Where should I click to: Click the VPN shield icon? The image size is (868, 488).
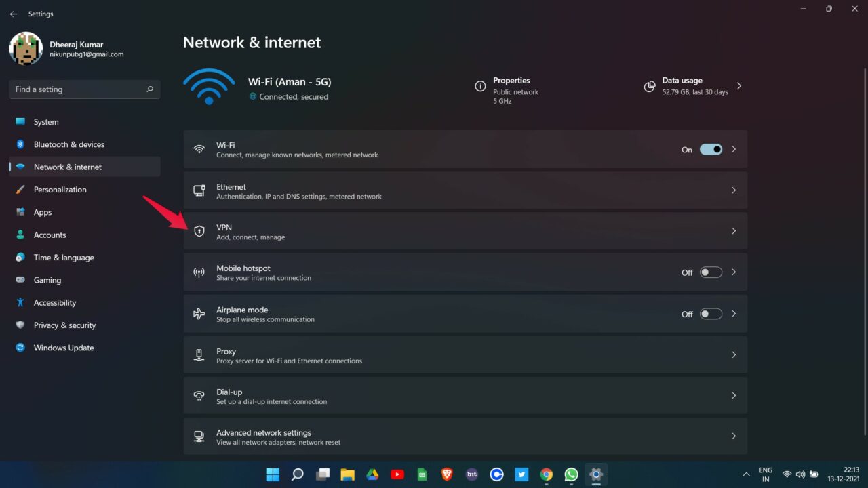point(199,231)
